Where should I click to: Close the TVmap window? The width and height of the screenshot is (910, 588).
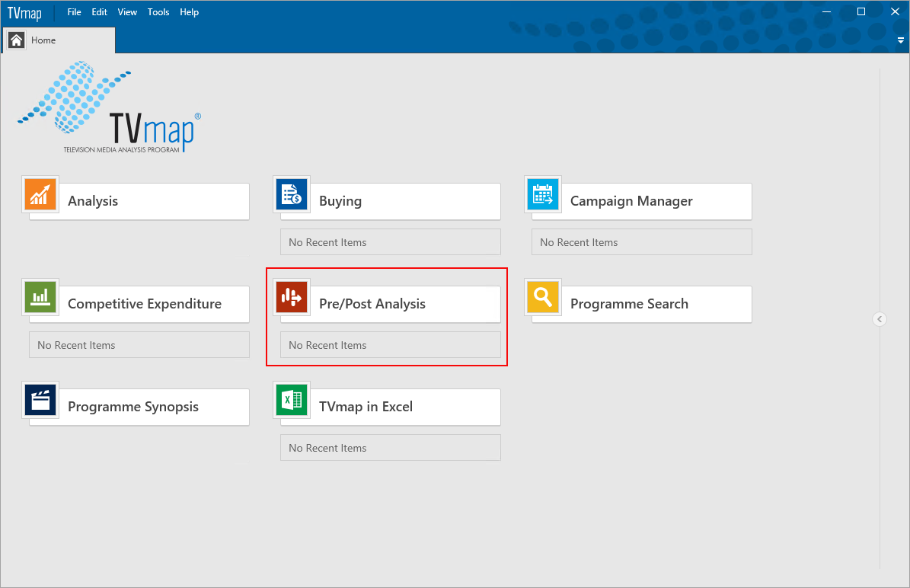click(x=895, y=11)
